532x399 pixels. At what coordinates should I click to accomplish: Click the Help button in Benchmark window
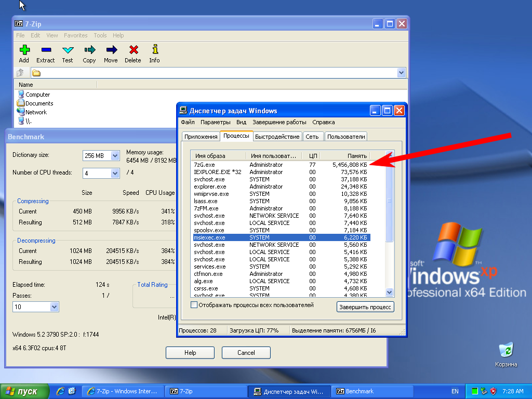click(190, 353)
